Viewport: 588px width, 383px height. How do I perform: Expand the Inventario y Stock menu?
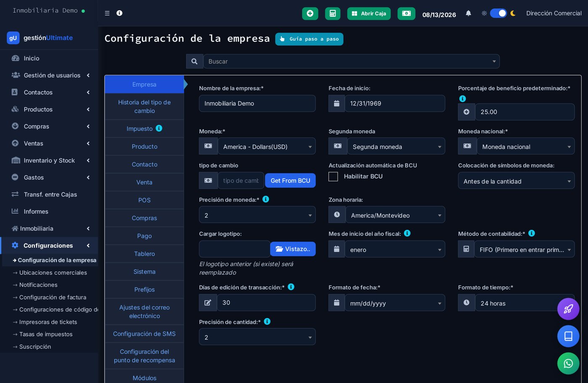pyautogui.click(x=50, y=160)
